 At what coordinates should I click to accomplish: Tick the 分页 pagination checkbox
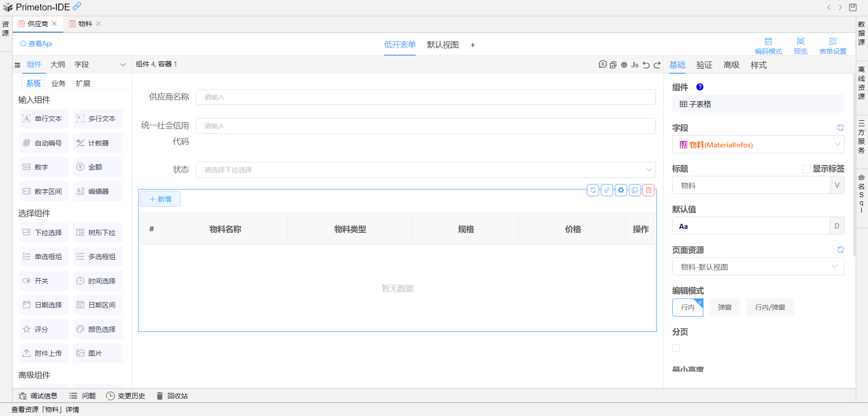676,348
